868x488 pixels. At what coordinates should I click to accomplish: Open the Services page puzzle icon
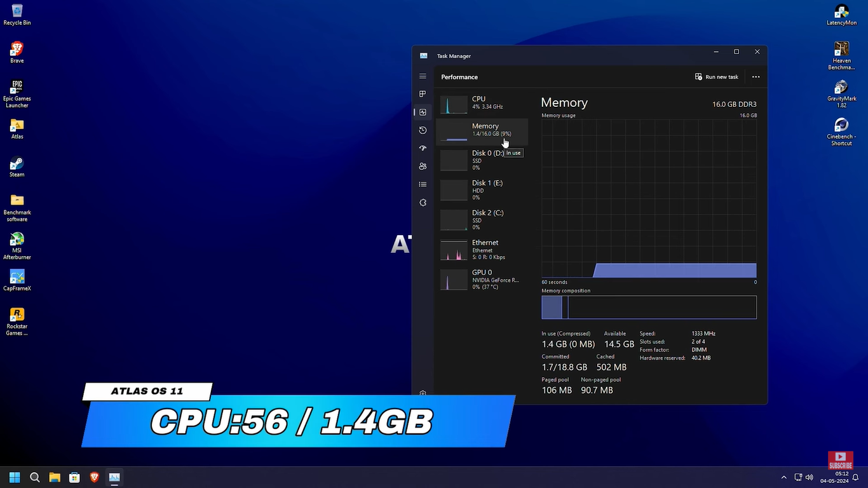pos(423,203)
